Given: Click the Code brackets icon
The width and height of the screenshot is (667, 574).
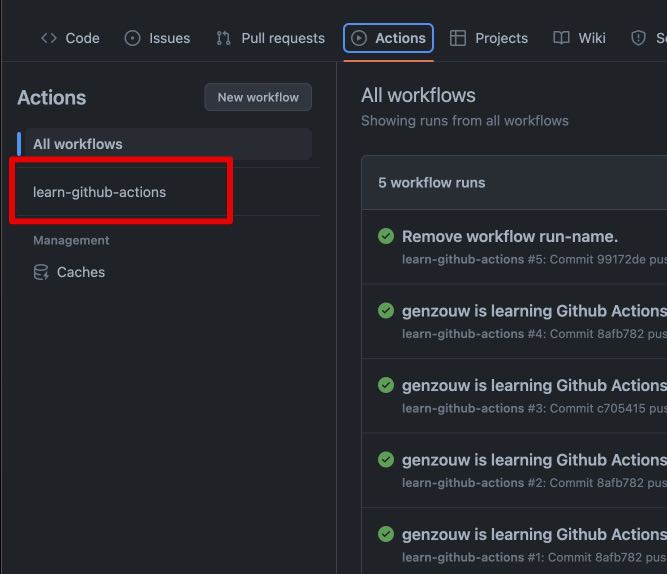Looking at the screenshot, I should coord(48,38).
